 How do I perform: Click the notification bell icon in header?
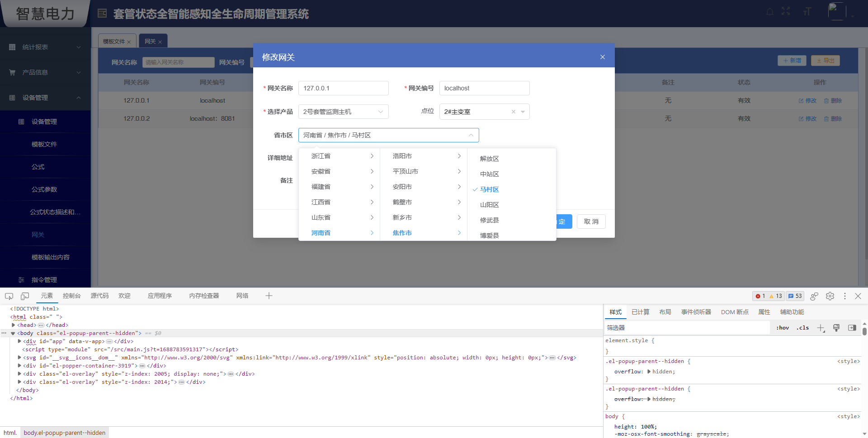(x=769, y=12)
